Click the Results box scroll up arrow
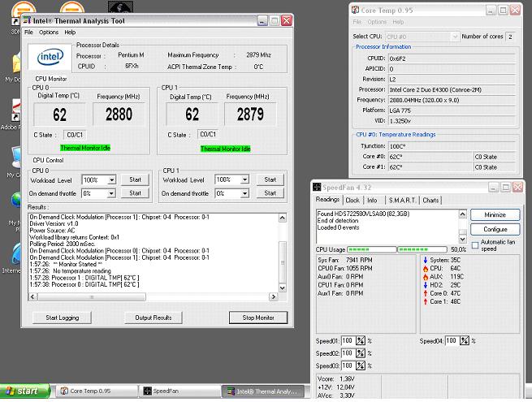This screenshot has height=402, width=532. click(283, 218)
